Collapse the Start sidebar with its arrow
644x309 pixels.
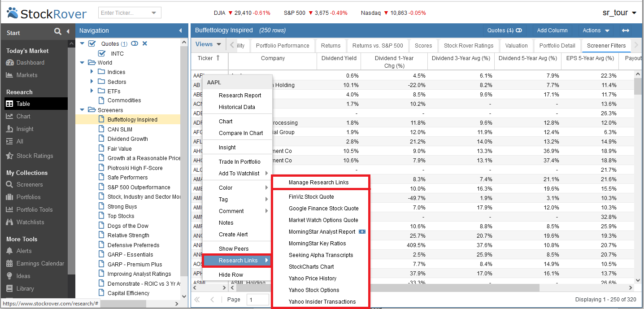click(x=68, y=31)
